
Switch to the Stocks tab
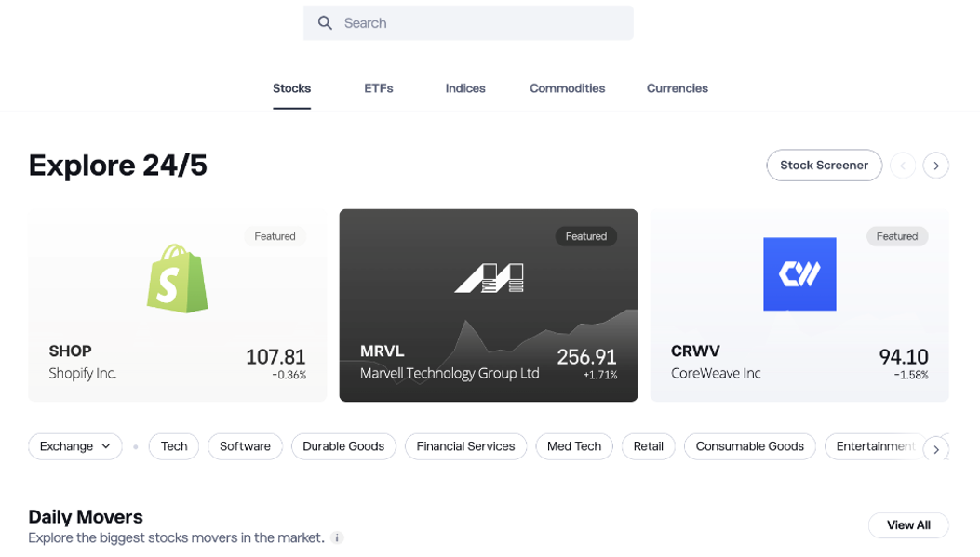click(292, 88)
